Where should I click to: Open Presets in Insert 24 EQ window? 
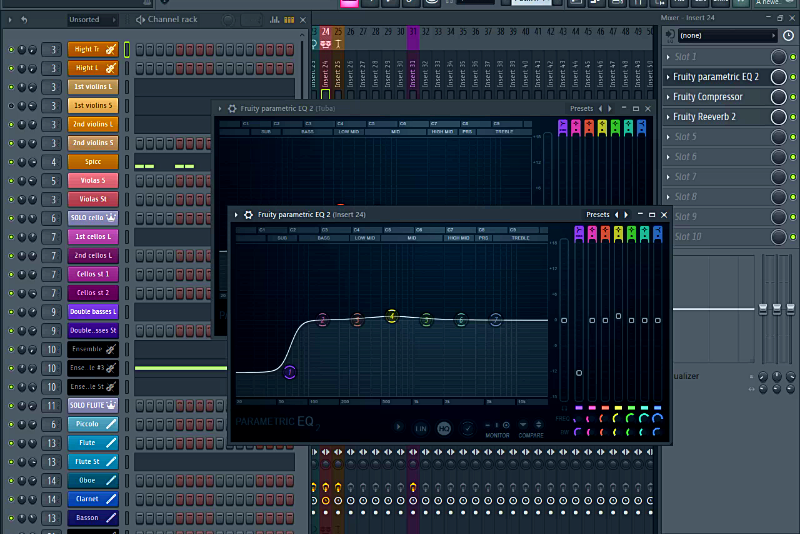pos(597,214)
